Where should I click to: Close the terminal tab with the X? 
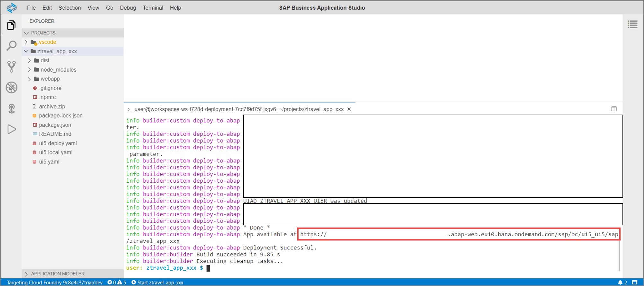(349, 109)
